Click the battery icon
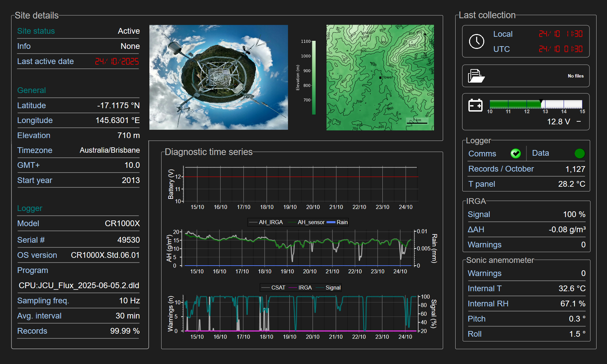 [x=475, y=105]
